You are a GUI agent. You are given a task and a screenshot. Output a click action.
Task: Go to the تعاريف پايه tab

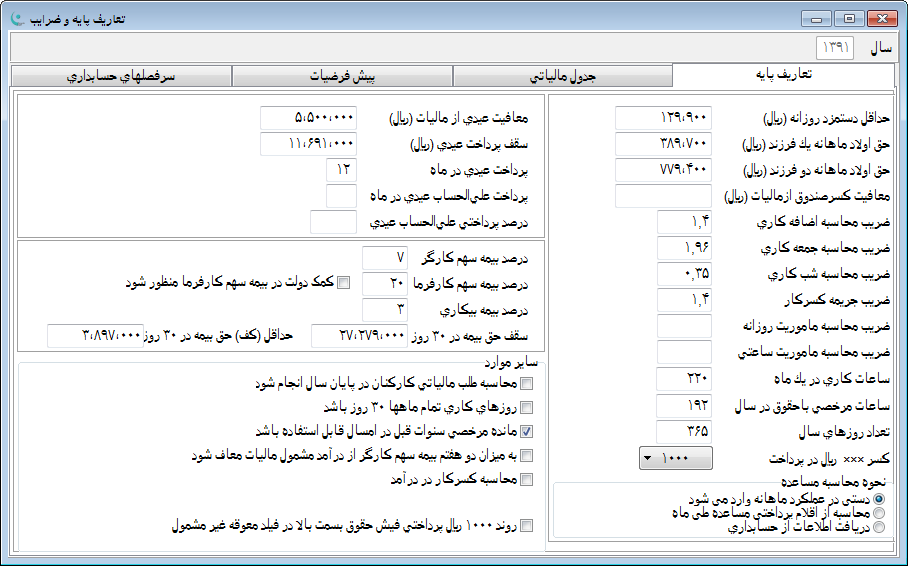tap(782, 75)
